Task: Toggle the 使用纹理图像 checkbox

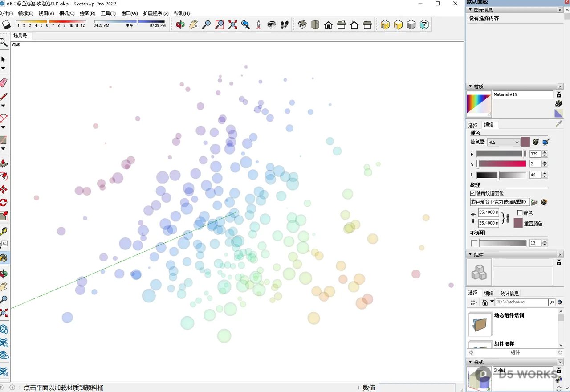Action: [473, 193]
